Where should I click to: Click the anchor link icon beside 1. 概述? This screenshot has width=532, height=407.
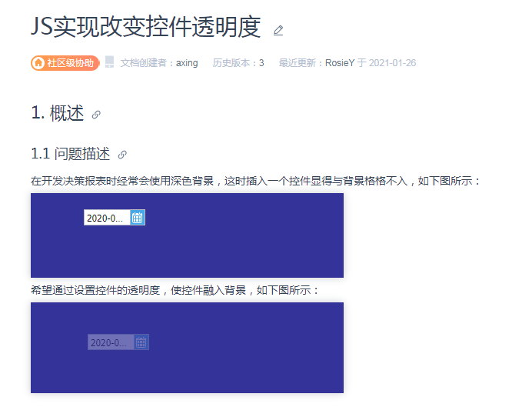coord(96,115)
